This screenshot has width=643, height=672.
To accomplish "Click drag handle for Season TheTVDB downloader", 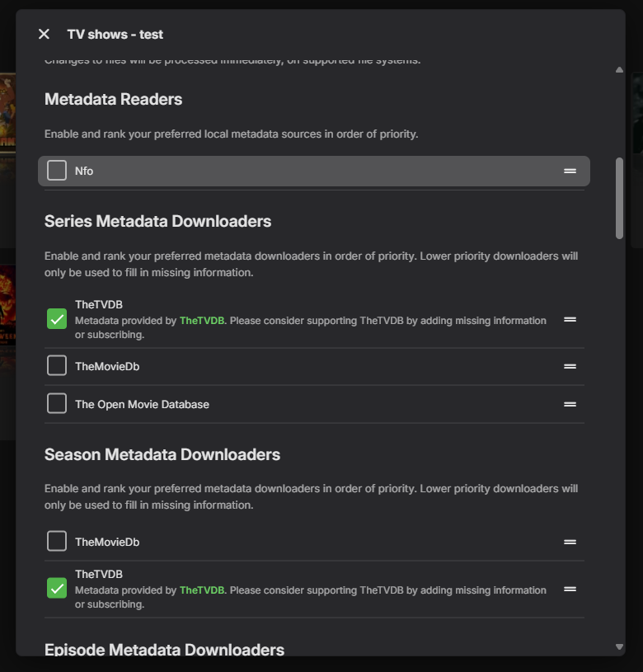I will pyautogui.click(x=570, y=589).
